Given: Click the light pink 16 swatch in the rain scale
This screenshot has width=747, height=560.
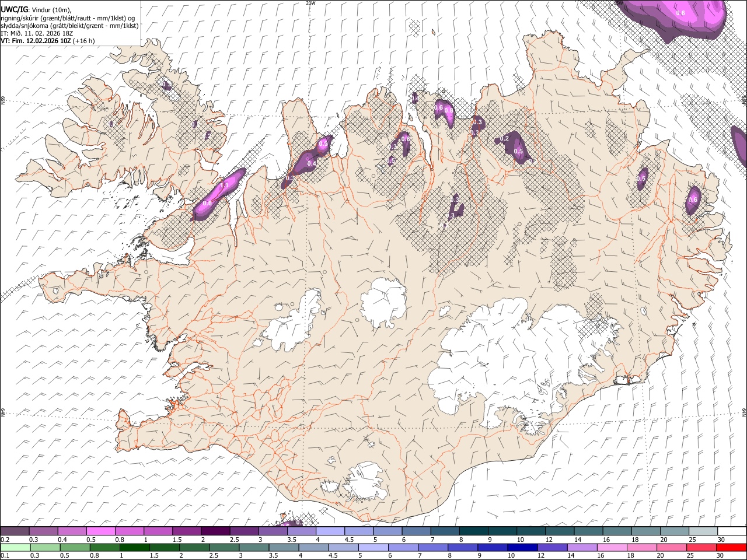Looking at the screenshot, I should pyautogui.click(x=612, y=547).
